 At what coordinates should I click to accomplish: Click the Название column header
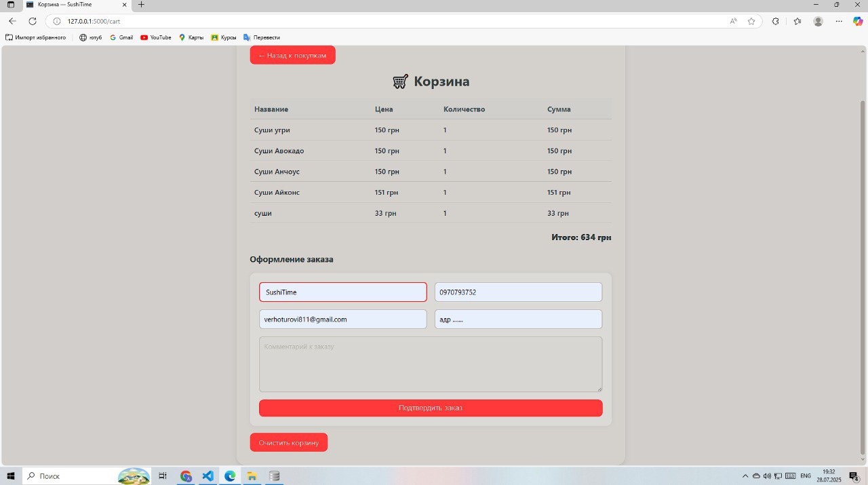point(271,109)
